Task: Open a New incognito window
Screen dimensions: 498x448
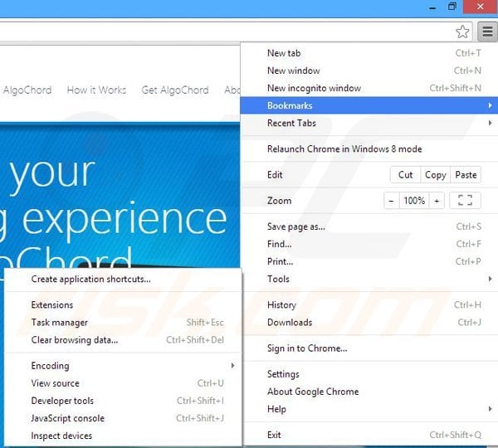Action: (x=369, y=88)
